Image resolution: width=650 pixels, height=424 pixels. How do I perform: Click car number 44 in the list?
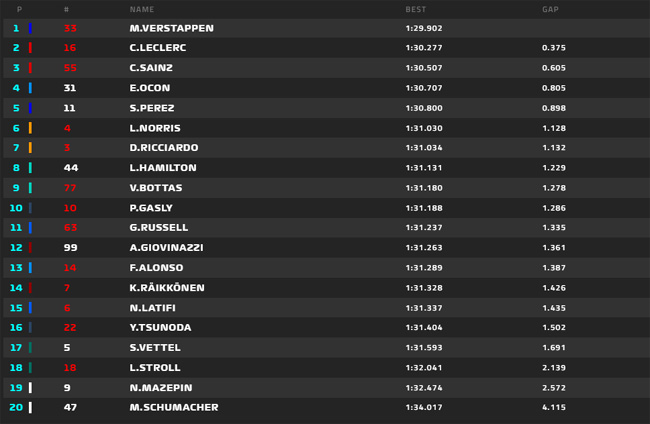(71, 168)
